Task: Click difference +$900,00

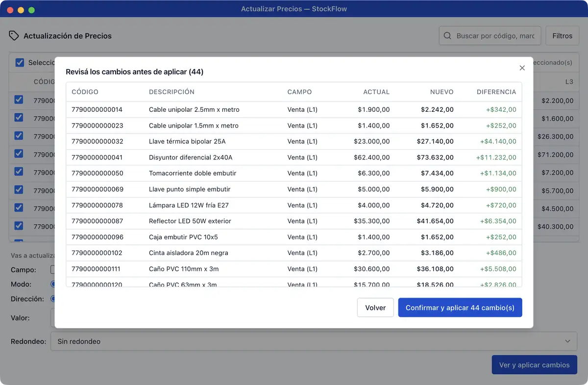Action: 501,189
